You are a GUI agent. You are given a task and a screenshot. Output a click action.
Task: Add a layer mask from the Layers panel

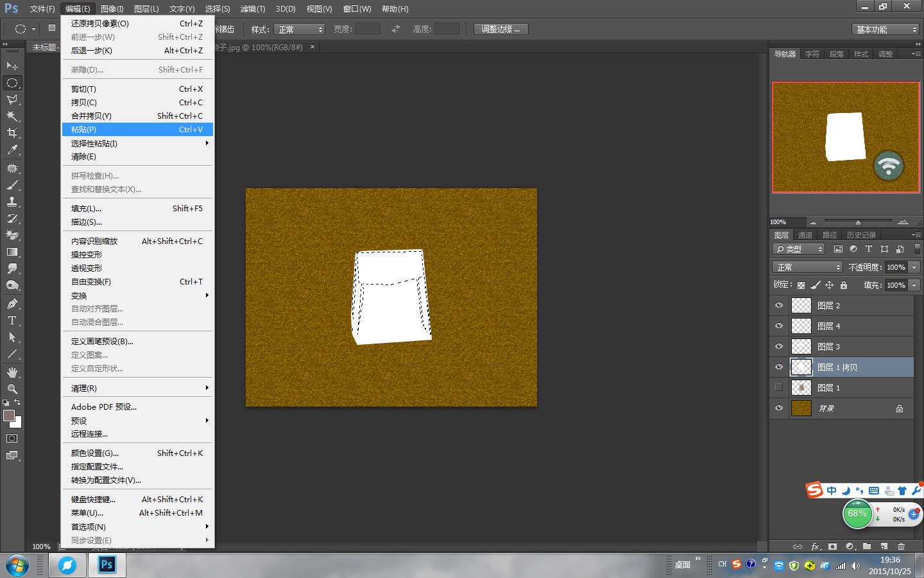click(x=832, y=547)
